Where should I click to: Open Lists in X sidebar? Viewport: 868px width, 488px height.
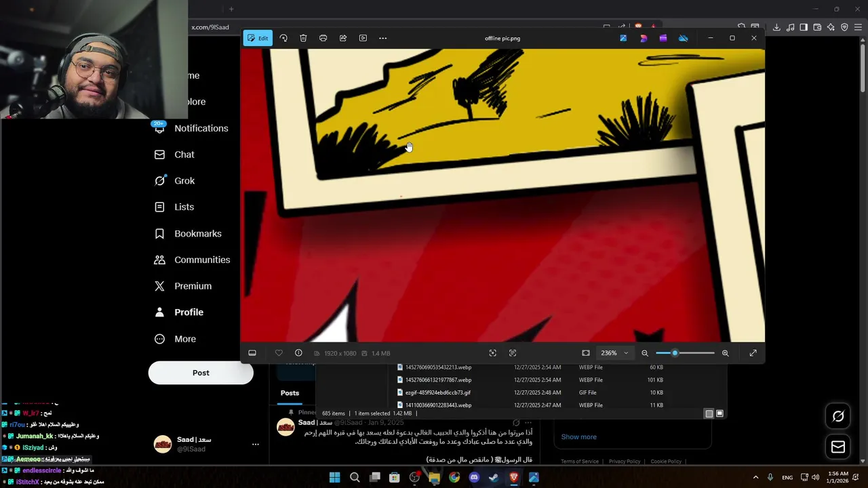[174, 207]
